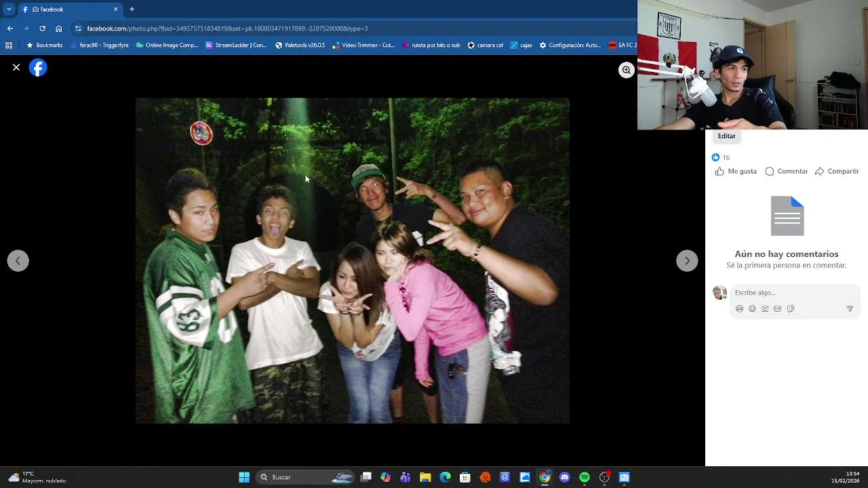Open the Chrome apps grid shortcut

9,45
